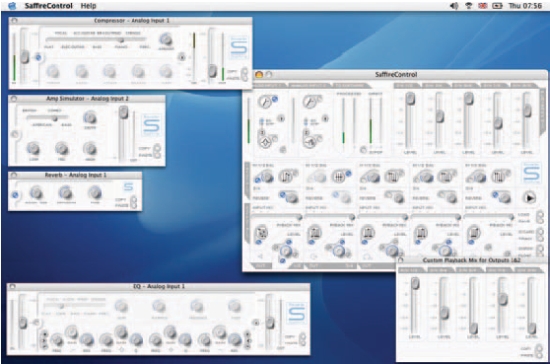
Task: Click the Input 1 gain dial in SaffireControl
Action: (x=265, y=101)
